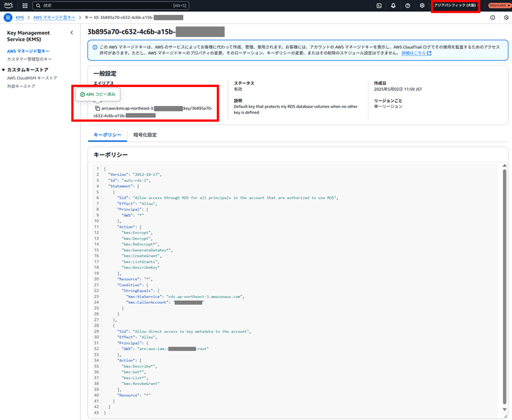Screen dimensions: 512x420
Task: Open カスタマー管理型のキー in sidebar
Action: (29, 59)
